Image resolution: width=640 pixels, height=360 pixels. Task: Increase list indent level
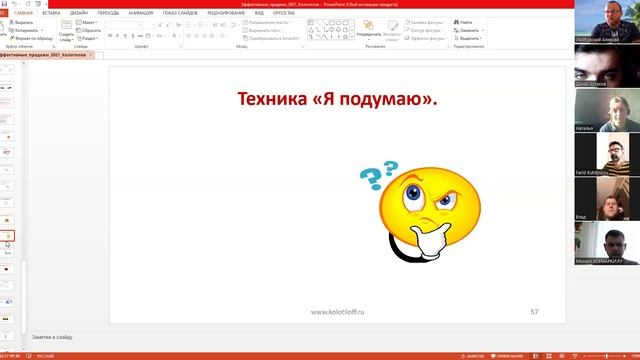(223, 25)
